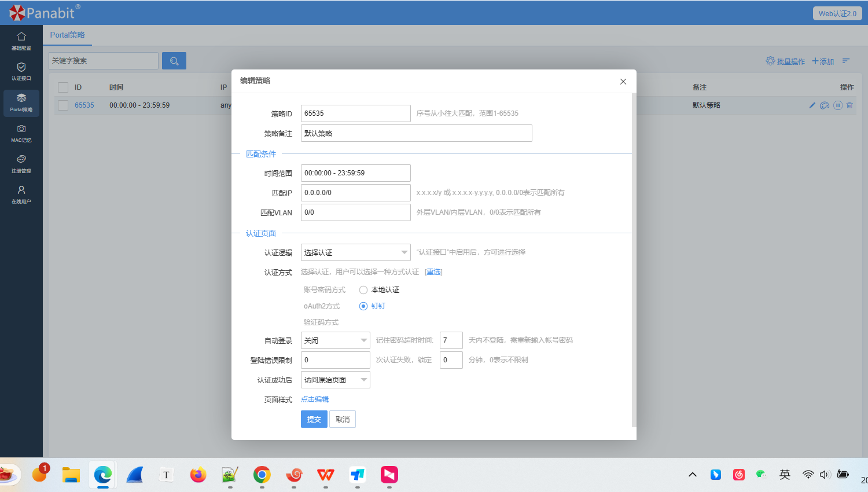Show hidden tray icons chevron
Screen dimensions: 868x492
tap(693, 475)
